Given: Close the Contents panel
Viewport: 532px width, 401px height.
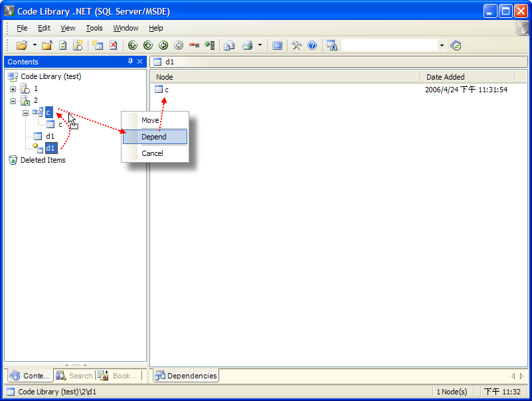Looking at the screenshot, I should point(139,61).
